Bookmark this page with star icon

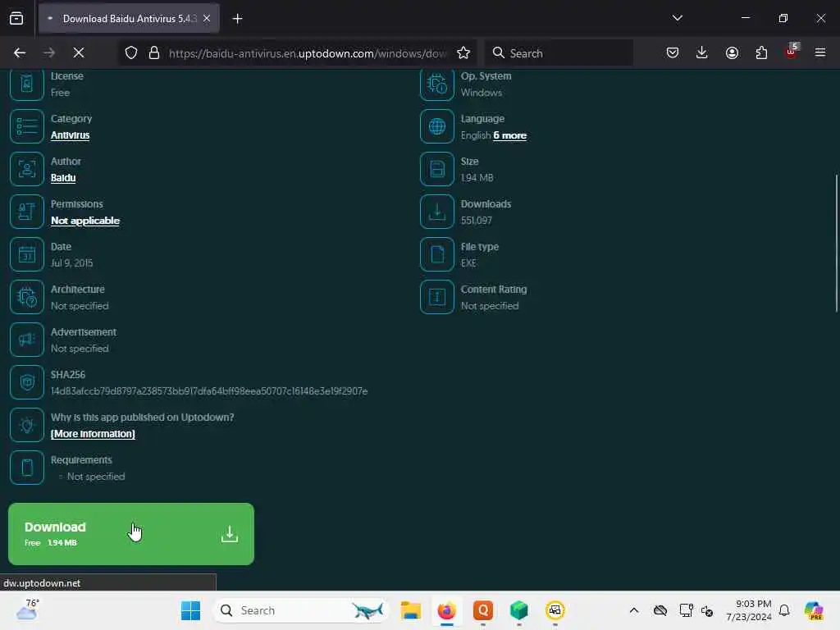point(463,52)
